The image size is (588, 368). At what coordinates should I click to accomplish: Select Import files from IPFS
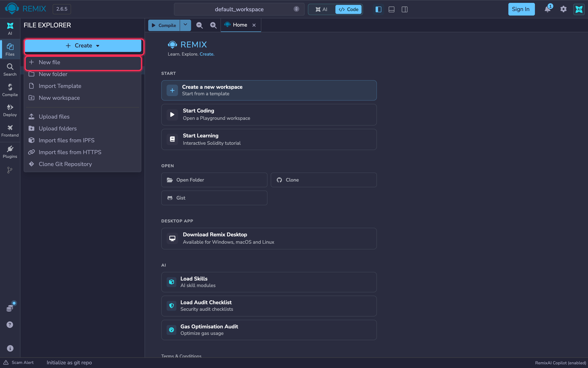coord(83,140)
